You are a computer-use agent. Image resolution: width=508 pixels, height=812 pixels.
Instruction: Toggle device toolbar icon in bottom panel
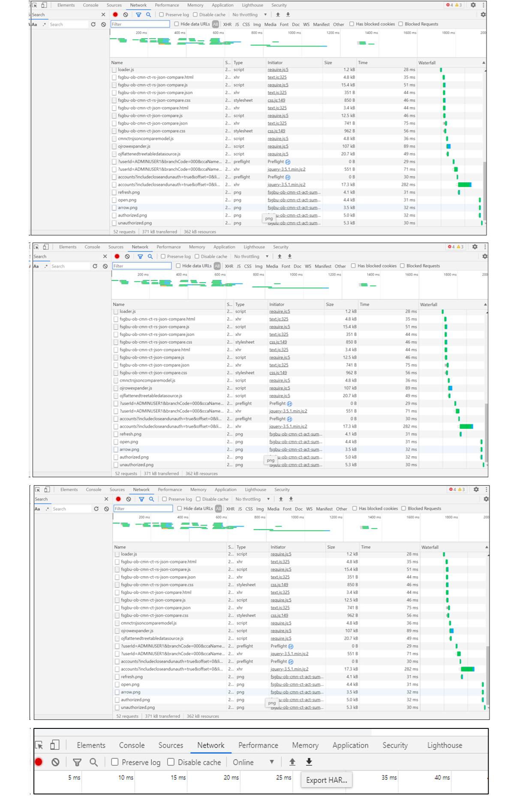(x=55, y=745)
